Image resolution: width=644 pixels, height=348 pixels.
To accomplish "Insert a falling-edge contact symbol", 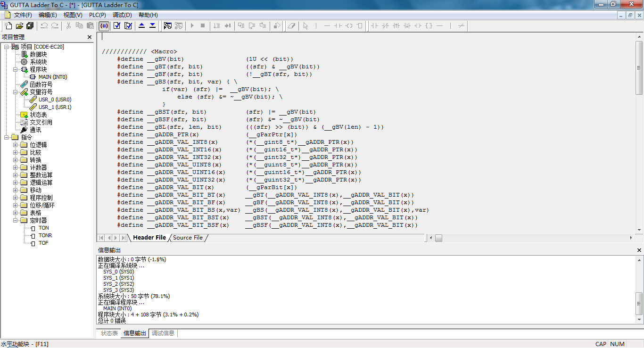I will point(407,25).
